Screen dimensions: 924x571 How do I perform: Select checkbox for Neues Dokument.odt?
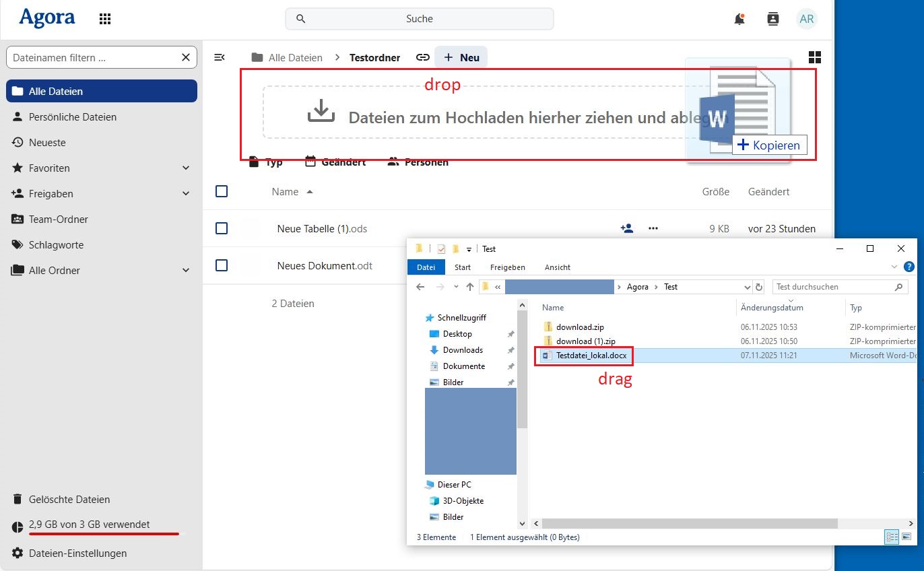222,265
